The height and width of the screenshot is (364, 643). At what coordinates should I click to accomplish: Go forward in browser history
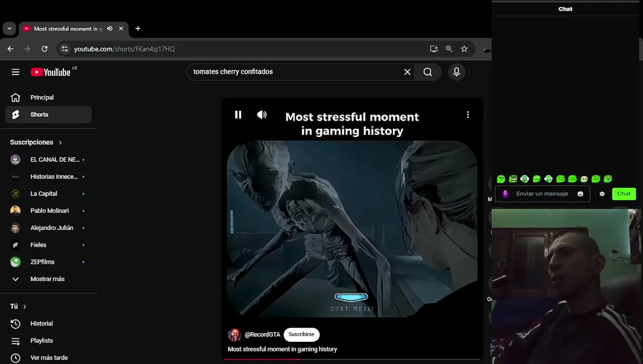27,49
